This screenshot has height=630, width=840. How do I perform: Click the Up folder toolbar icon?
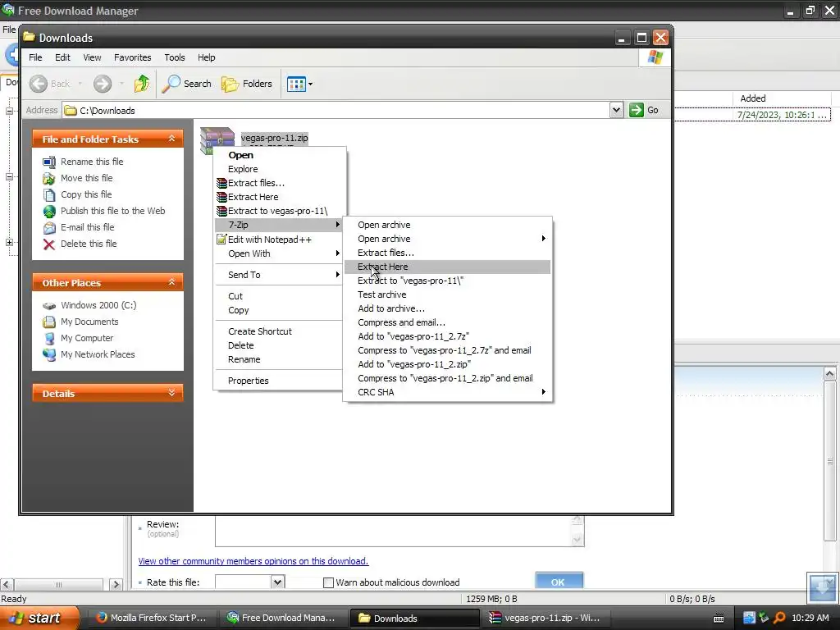pyautogui.click(x=142, y=84)
